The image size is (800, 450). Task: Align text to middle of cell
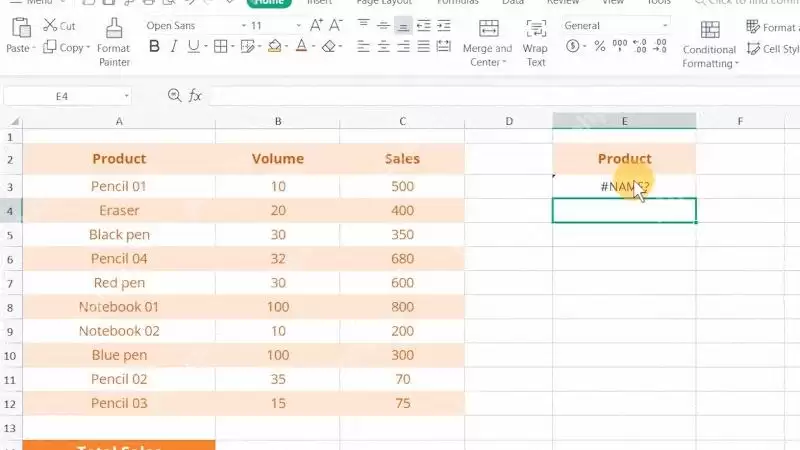pyautogui.click(x=383, y=25)
